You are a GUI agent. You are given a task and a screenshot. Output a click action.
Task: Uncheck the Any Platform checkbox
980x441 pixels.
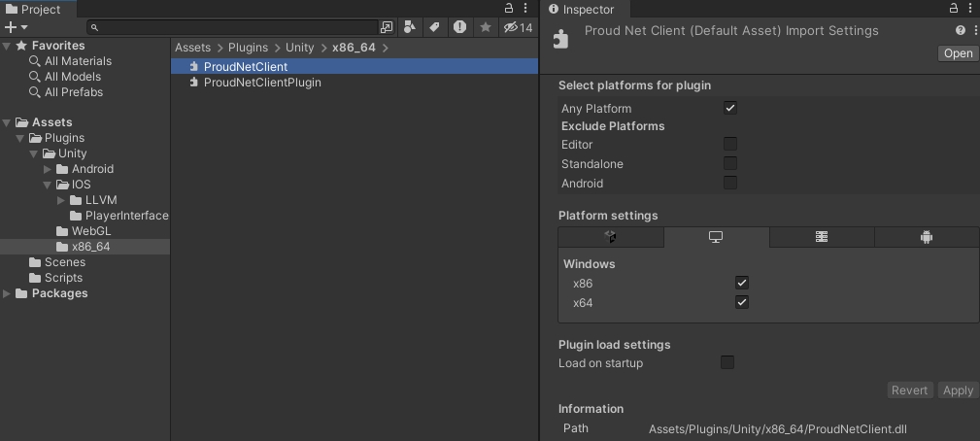point(730,108)
